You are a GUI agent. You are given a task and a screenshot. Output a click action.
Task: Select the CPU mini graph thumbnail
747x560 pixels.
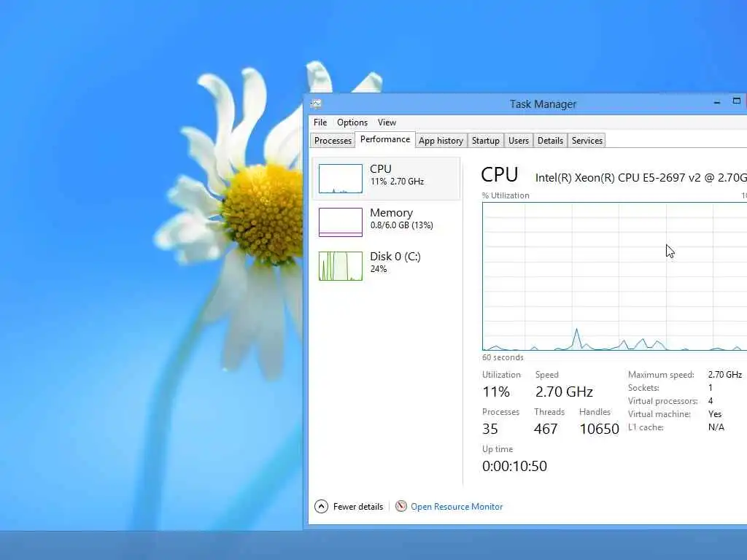tap(341, 179)
